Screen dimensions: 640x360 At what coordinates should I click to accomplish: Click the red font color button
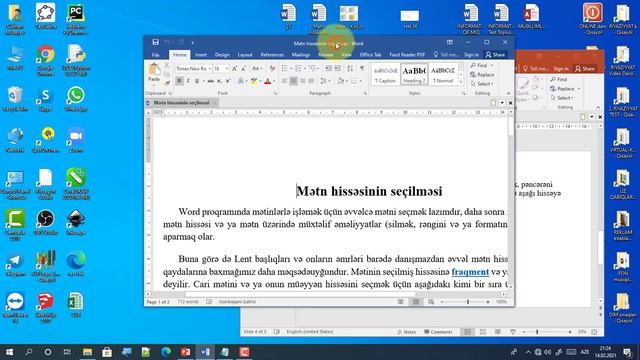[x=267, y=81]
